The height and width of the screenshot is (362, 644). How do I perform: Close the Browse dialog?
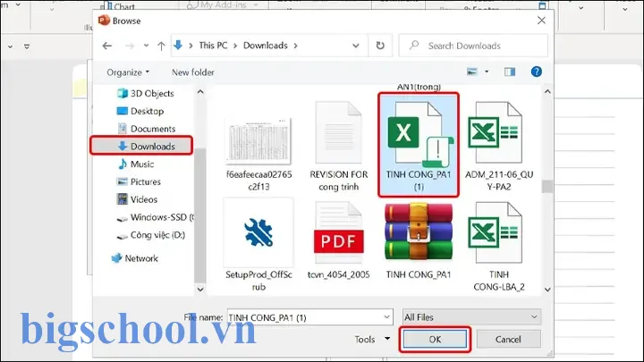541,20
